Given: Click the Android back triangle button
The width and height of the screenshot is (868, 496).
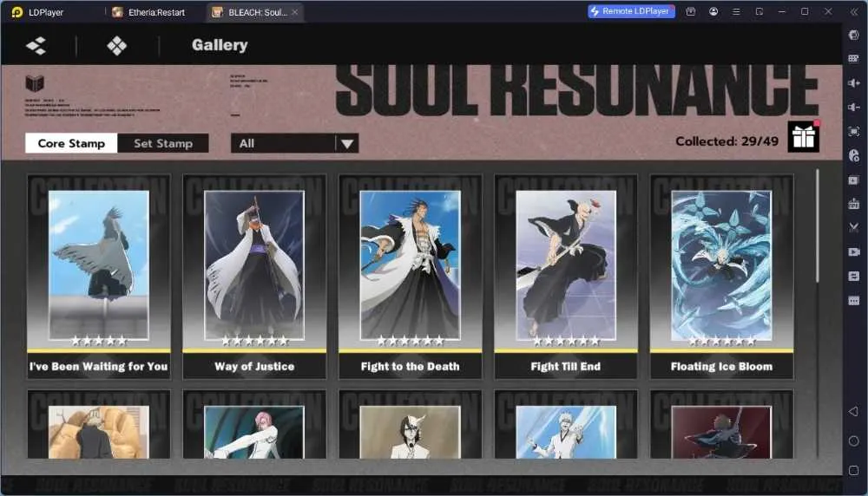Looking at the screenshot, I should point(853,411).
